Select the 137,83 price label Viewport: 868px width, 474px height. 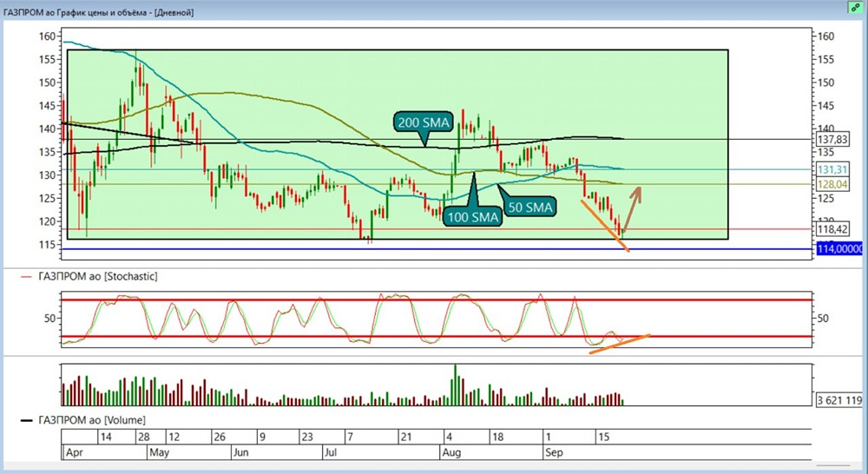[832, 140]
